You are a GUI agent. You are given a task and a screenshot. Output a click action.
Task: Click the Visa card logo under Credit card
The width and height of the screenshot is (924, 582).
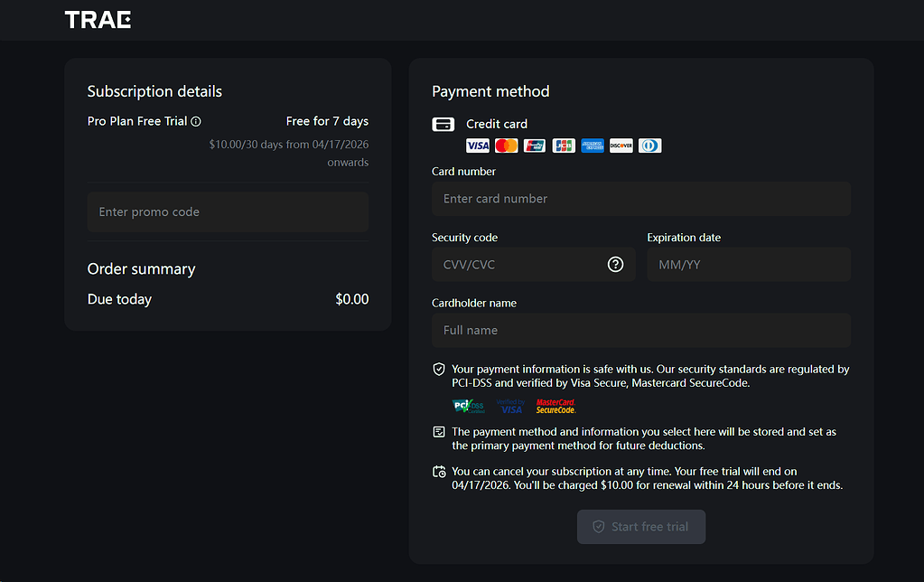coord(477,145)
